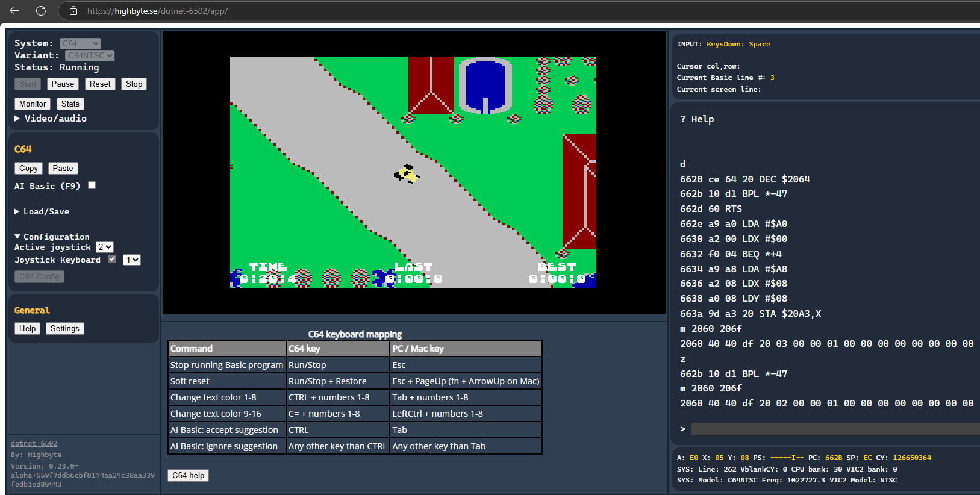Screen dimensions: 980x495
Task: Click the monitor command input field
Action: (835, 429)
